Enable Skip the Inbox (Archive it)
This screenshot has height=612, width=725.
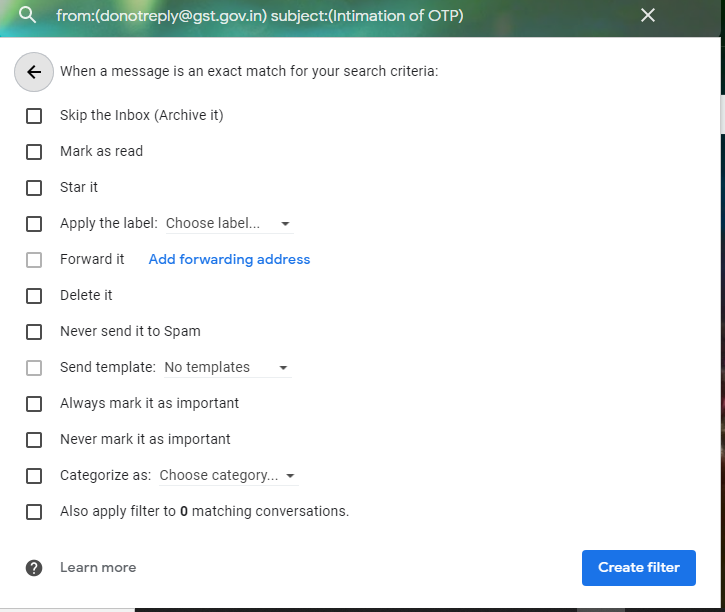pos(34,116)
